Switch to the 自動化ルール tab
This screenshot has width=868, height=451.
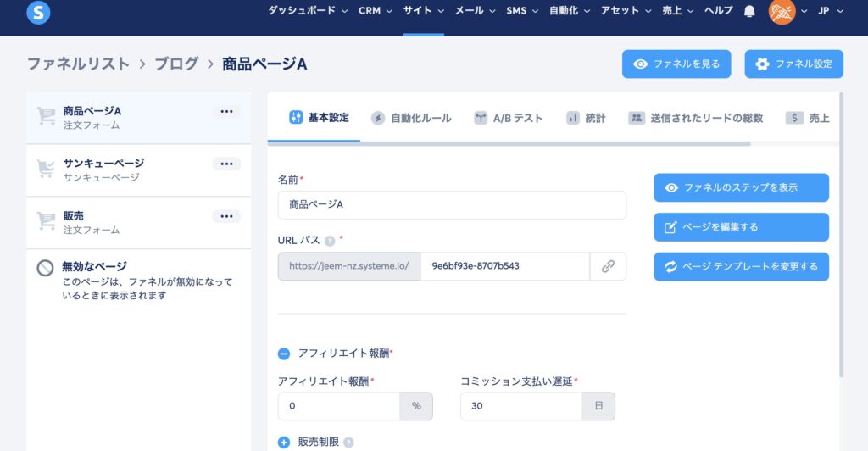click(x=411, y=119)
